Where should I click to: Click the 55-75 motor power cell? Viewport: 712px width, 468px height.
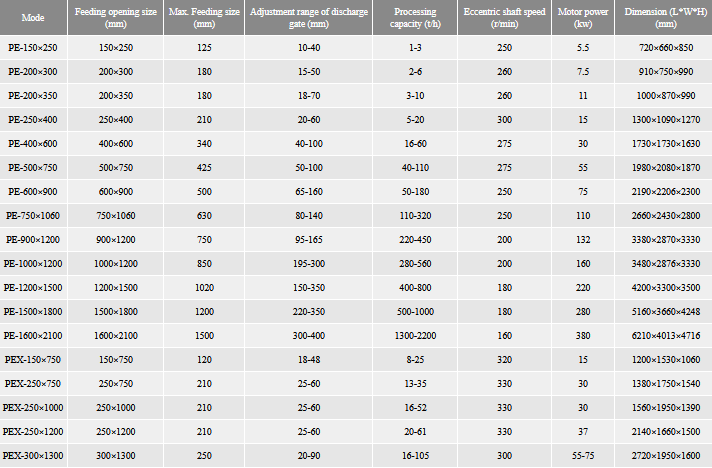tap(582, 457)
